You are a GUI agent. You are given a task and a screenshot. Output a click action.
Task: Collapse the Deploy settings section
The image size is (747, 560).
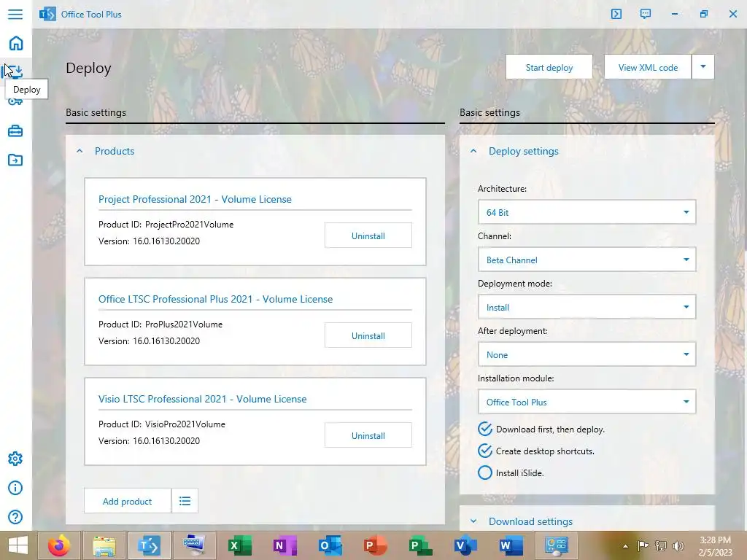(x=473, y=151)
